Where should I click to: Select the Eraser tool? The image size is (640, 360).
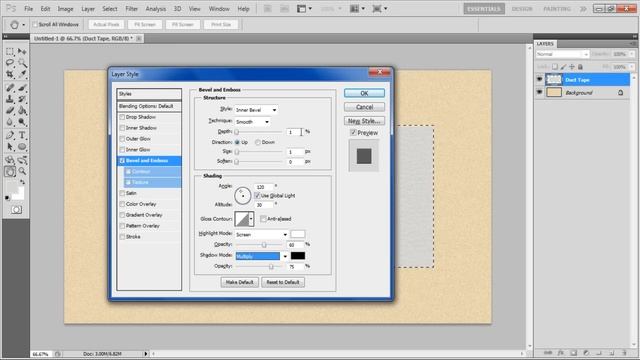coord(10,110)
